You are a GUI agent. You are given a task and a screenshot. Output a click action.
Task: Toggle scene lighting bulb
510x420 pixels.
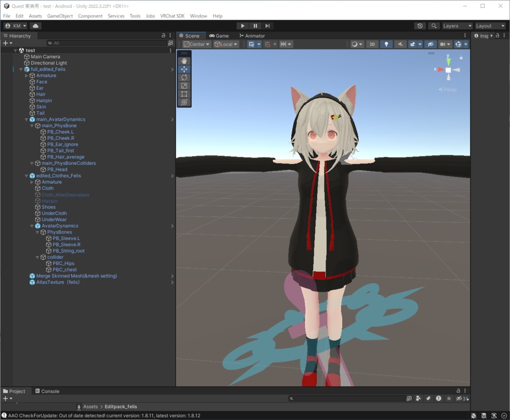(x=386, y=44)
